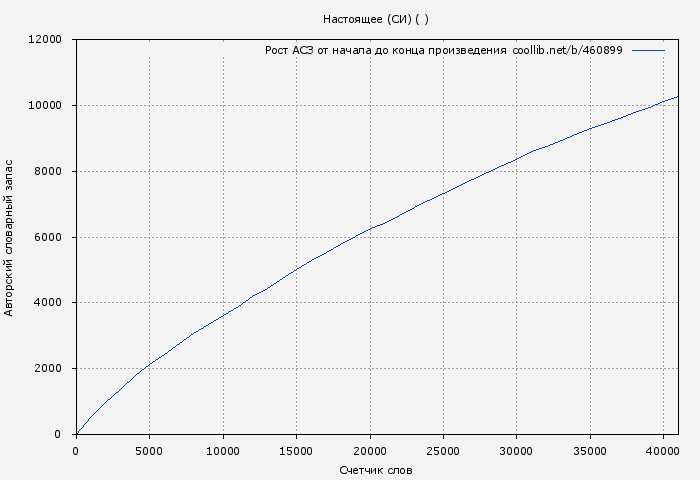This screenshot has height=480, width=700.
Task: Select the 20000 x-axis tick label
Action: [370, 451]
